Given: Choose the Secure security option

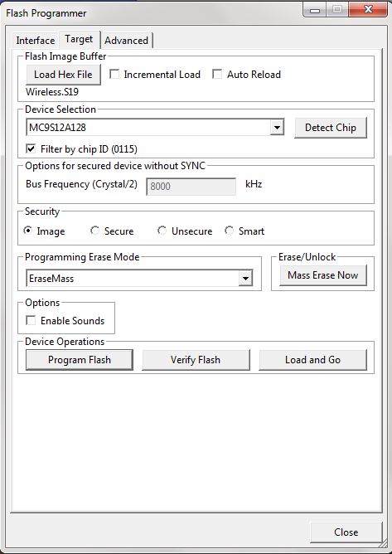Looking at the screenshot, I should 94,231.
